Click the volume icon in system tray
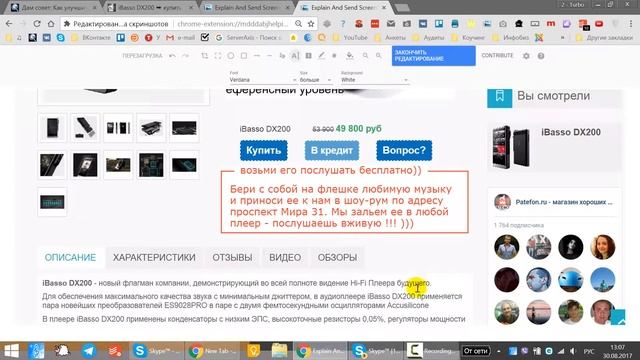 (x=573, y=351)
